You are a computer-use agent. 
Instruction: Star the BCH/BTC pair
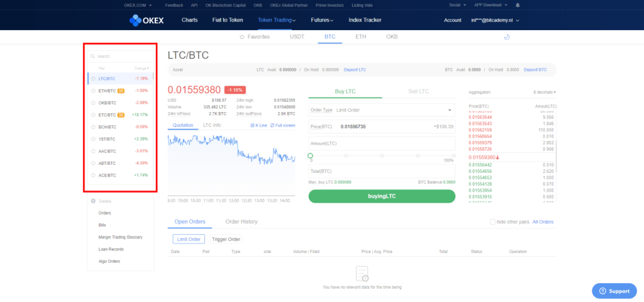93,127
